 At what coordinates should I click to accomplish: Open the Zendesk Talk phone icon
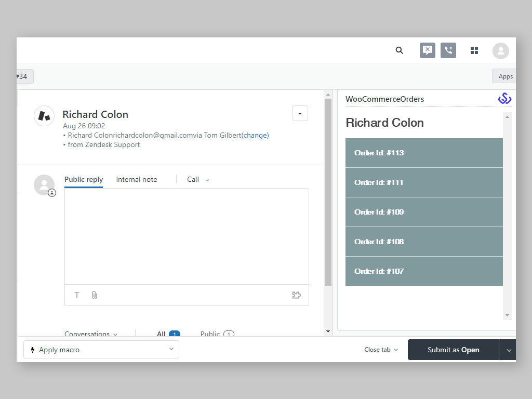448,50
